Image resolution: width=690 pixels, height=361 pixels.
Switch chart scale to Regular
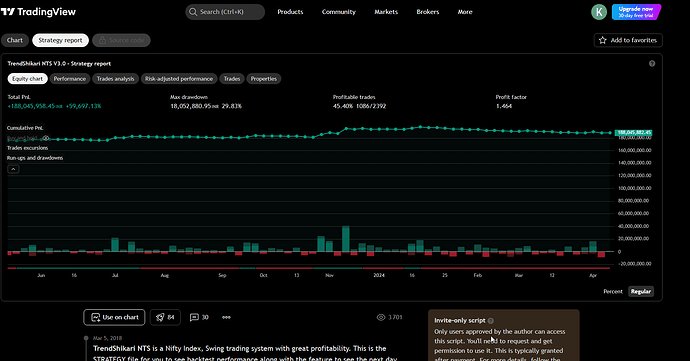point(641,291)
